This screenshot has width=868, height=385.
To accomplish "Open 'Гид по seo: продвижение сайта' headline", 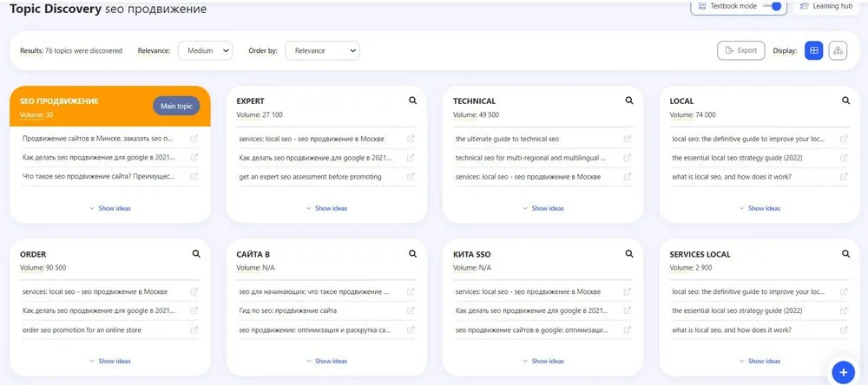I will pyautogui.click(x=288, y=311).
